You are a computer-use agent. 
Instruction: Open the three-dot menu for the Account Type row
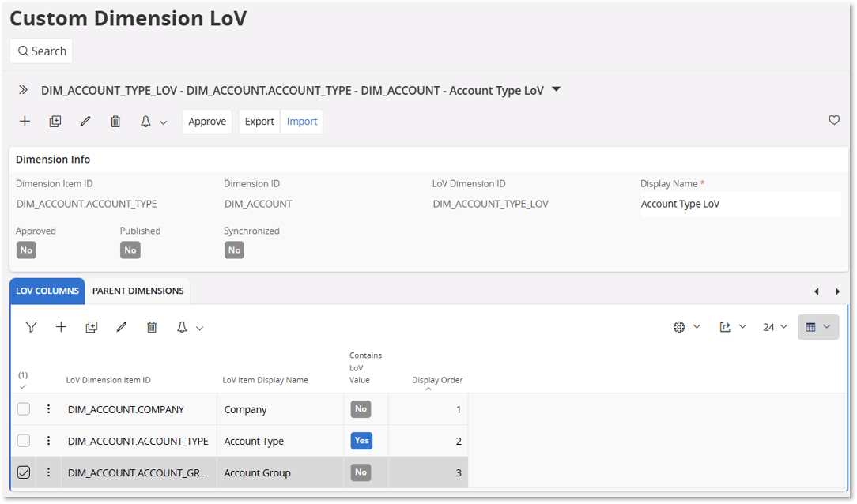coord(49,441)
